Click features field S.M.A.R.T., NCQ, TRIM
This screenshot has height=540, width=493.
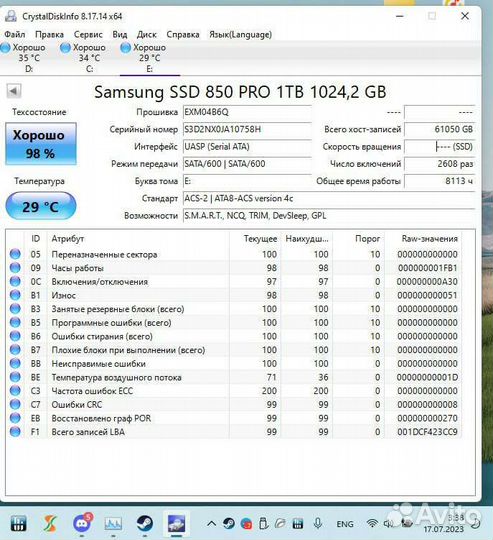pyautogui.click(x=329, y=216)
